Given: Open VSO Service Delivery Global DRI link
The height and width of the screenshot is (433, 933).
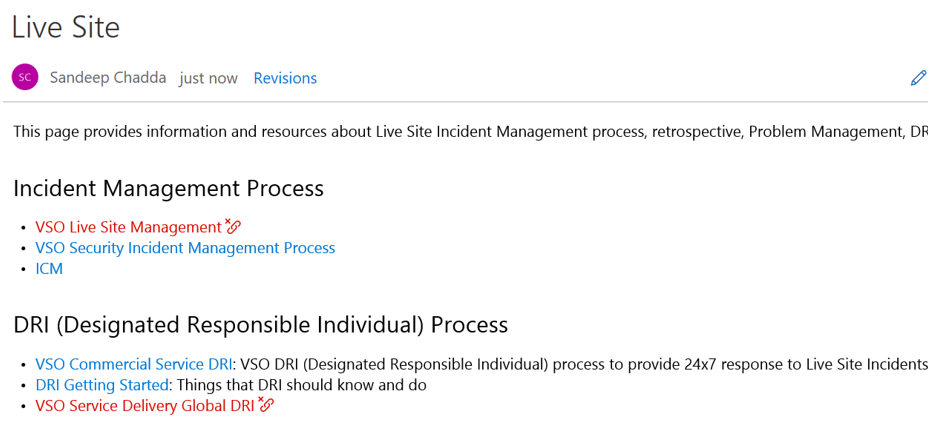Looking at the screenshot, I should click(145, 406).
